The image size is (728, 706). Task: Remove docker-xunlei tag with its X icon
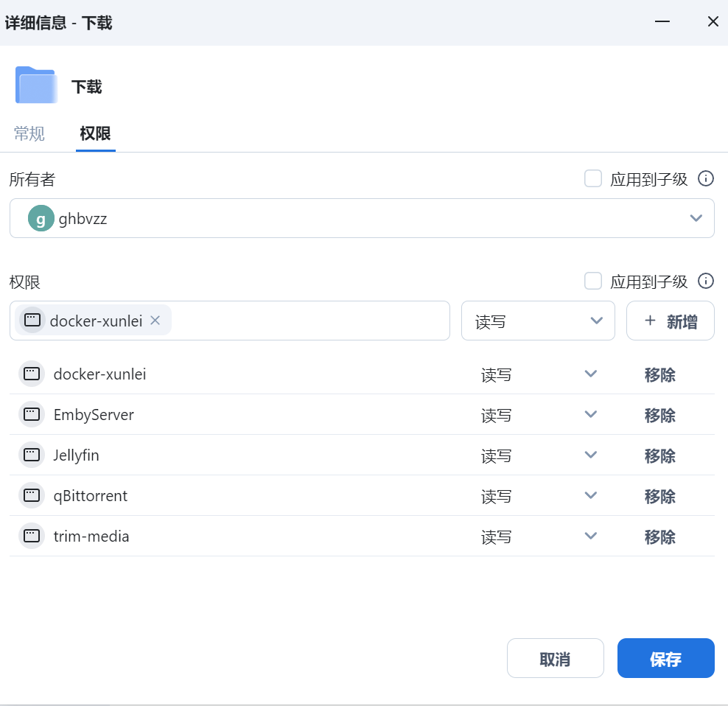[x=155, y=321]
